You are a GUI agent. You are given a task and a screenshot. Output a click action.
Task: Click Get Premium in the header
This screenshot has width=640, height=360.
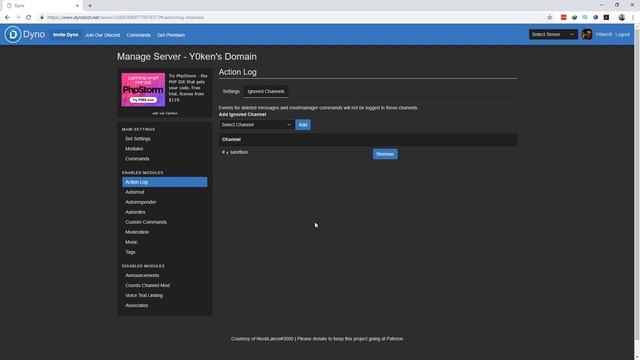pos(171,35)
